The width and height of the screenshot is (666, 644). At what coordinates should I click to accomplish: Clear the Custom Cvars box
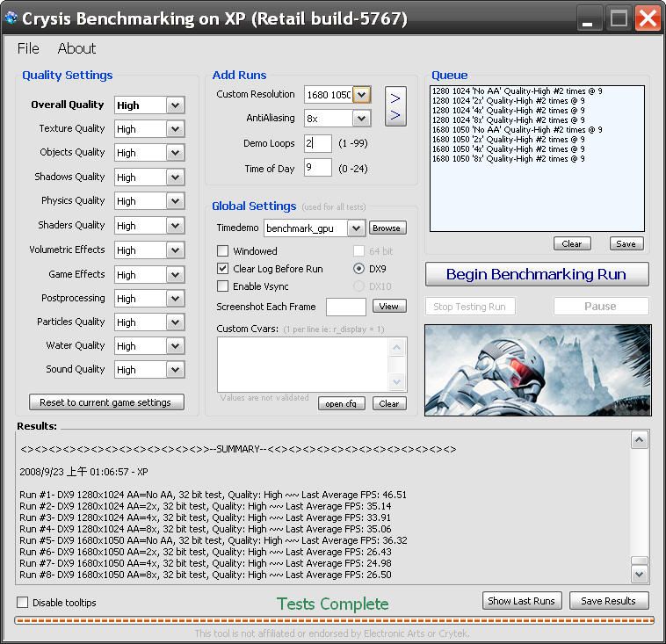389,403
